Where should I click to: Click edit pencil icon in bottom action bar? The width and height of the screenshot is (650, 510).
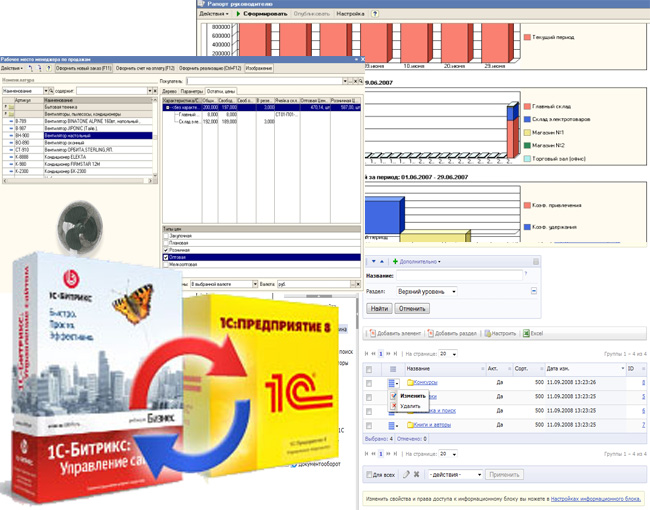pos(406,474)
